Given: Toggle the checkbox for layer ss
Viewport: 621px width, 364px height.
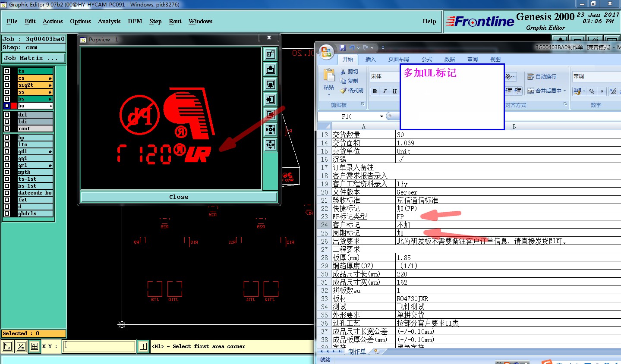Looking at the screenshot, I should (x=7, y=92).
